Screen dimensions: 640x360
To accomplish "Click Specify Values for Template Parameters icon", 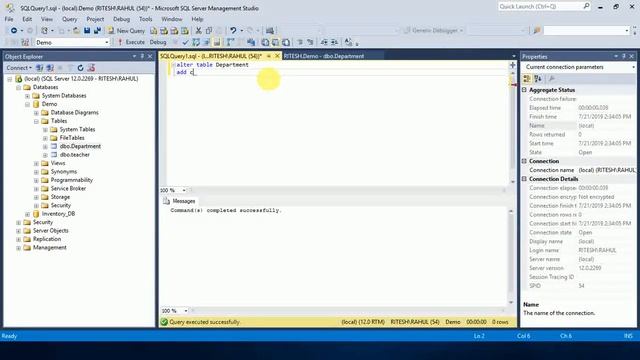I will (348, 42).
